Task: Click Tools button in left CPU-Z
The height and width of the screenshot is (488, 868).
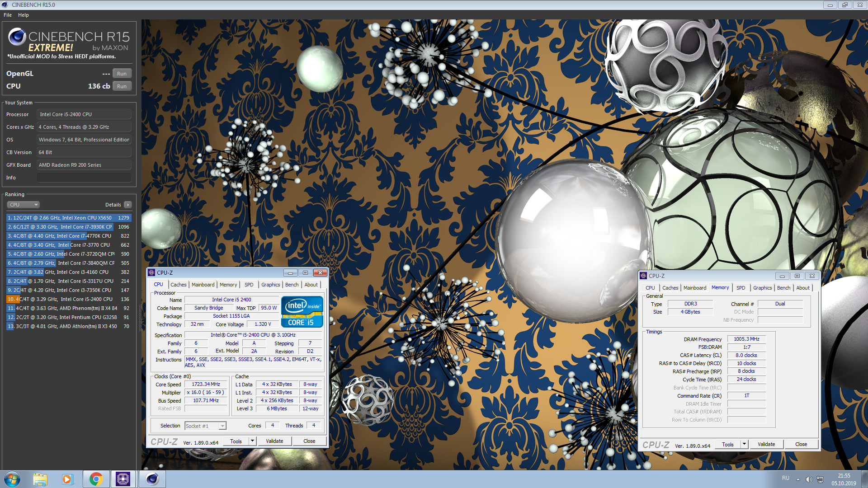Action: tap(236, 441)
